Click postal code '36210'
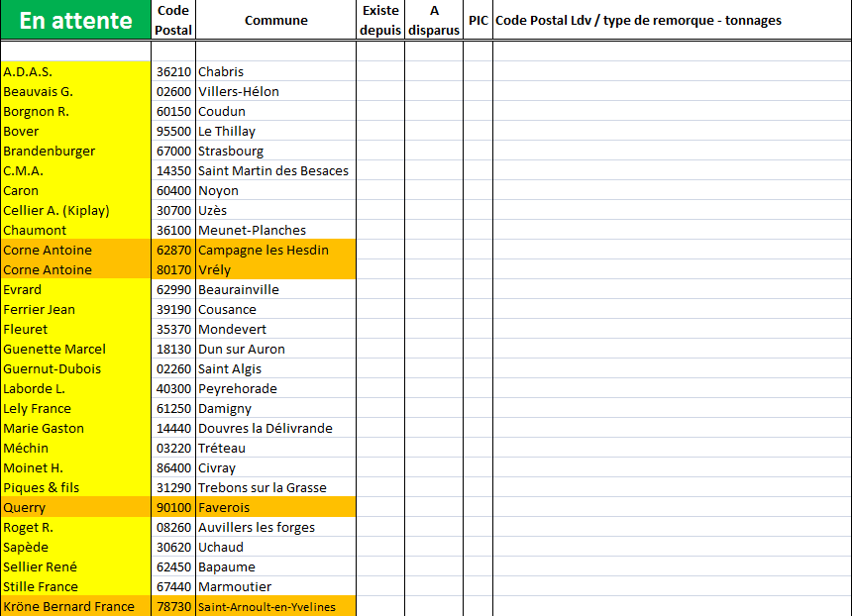 coord(173,71)
